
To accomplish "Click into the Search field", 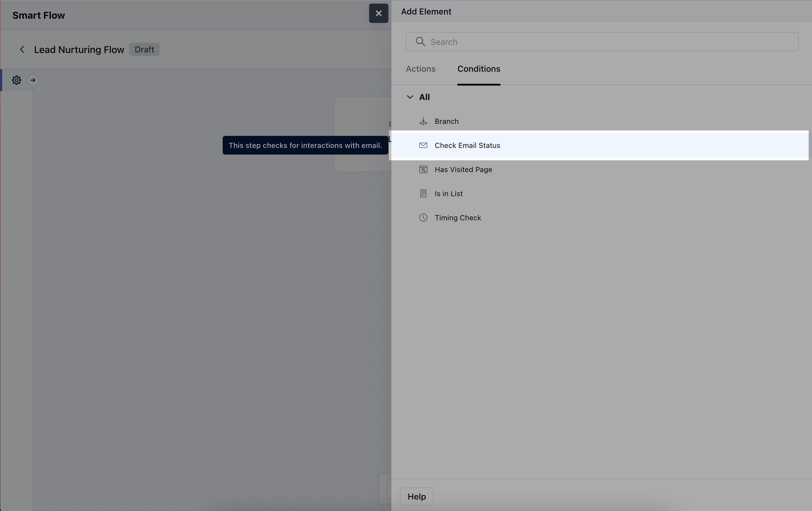I will click(x=607, y=42).
